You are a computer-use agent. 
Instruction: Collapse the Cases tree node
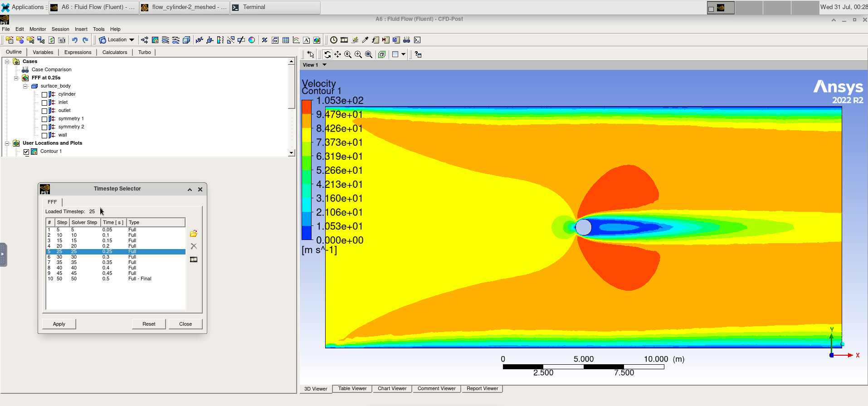coord(7,61)
